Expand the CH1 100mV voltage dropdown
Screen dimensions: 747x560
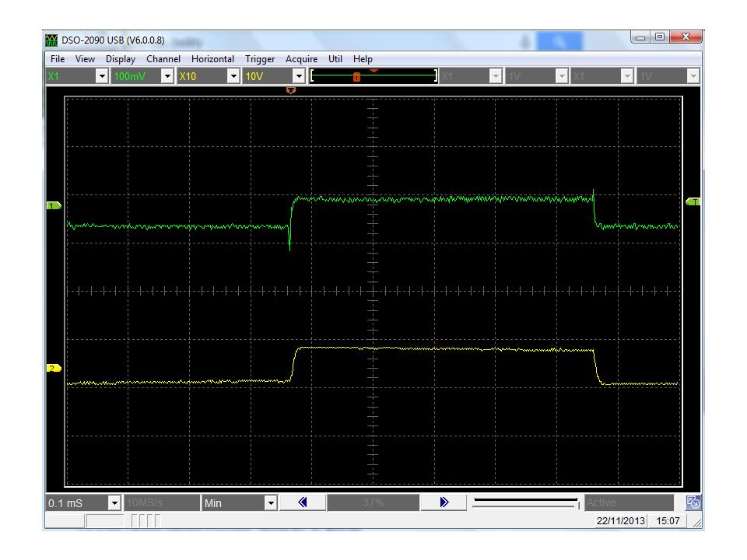pyautogui.click(x=167, y=76)
